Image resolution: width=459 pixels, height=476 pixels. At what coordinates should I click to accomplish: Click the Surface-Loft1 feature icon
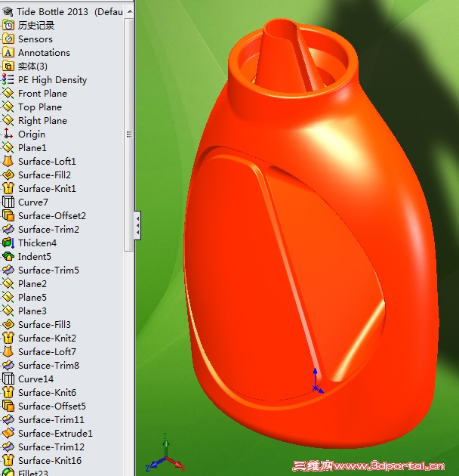pyautogui.click(x=8, y=162)
